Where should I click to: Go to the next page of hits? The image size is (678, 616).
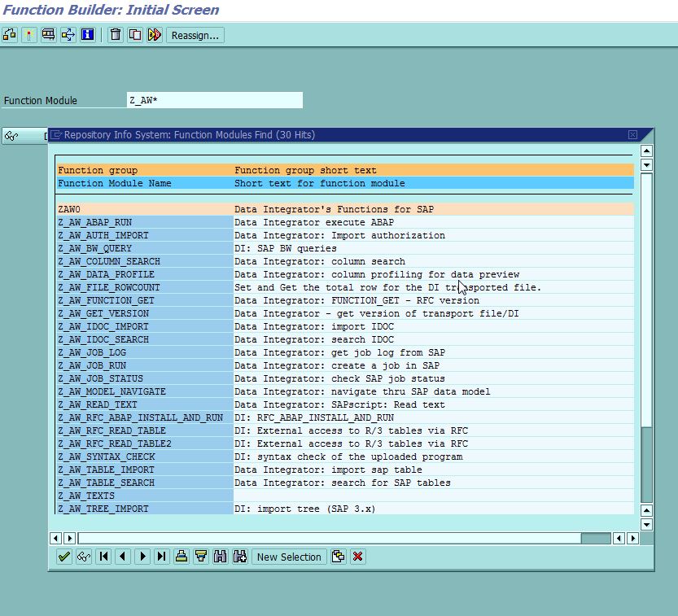pyautogui.click(x=142, y=557)
